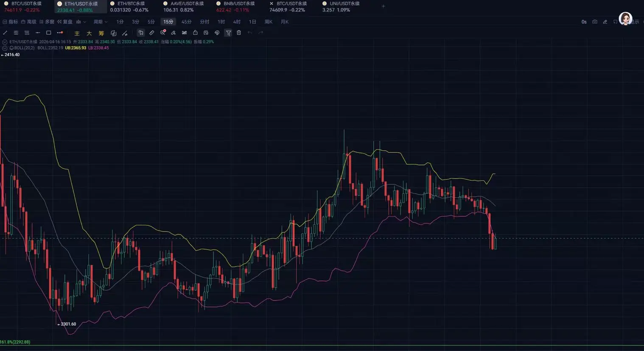Viewport: 644px width, 351px height.
Task: Click the highlighted copy-layout toolbar icon
Action: click(141, 33)
